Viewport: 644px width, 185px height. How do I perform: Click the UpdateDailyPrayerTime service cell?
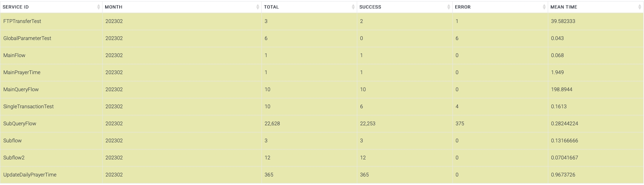(x=30, y=175)
